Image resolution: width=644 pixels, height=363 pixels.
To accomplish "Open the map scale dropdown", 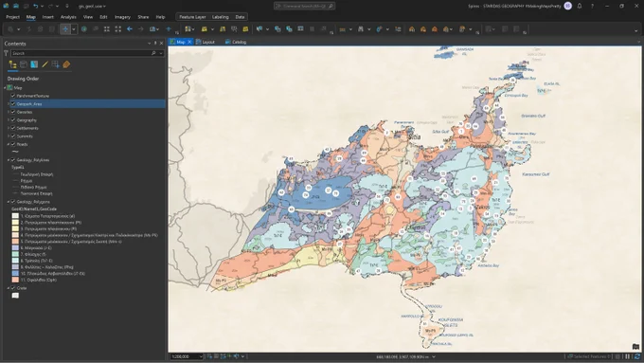I will pyautogui.click(x=201, y=356).
